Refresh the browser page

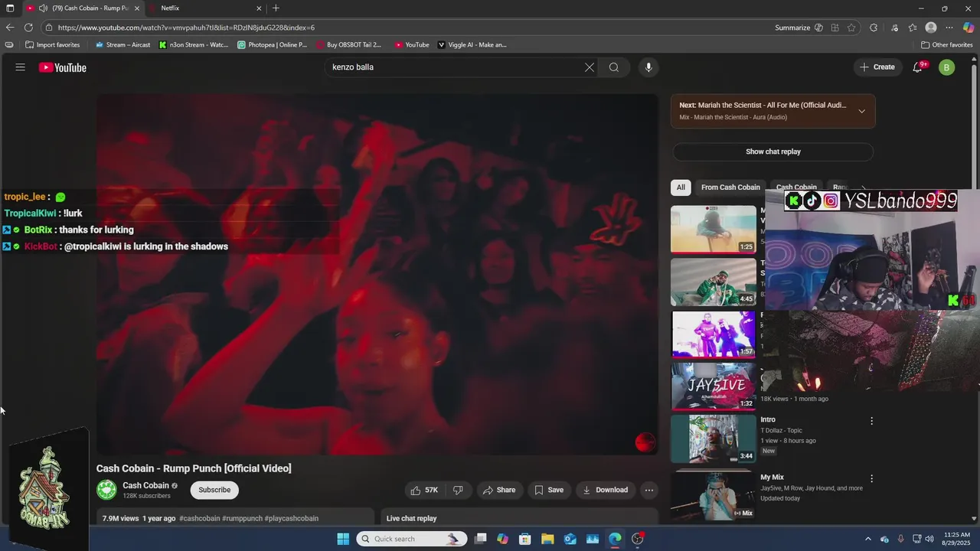[28, 28]
